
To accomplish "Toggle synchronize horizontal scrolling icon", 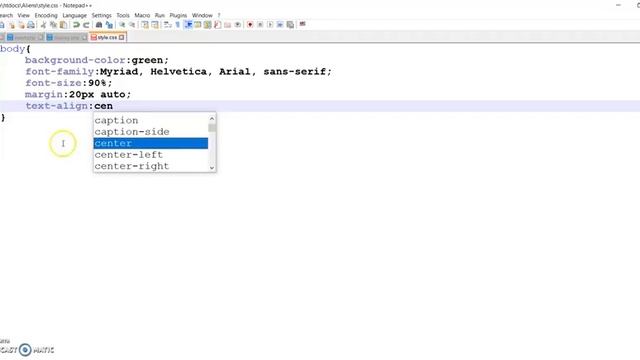I will tap(155, 25).
